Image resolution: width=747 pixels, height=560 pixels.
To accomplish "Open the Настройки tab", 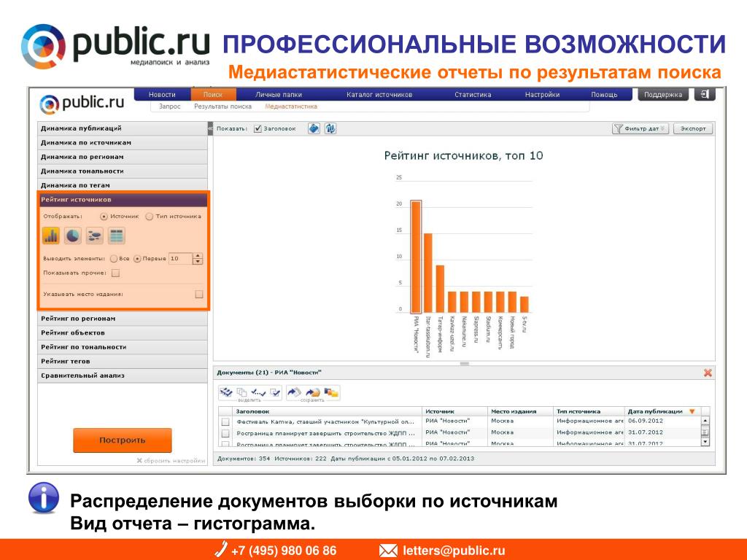I will coord(542,95).
